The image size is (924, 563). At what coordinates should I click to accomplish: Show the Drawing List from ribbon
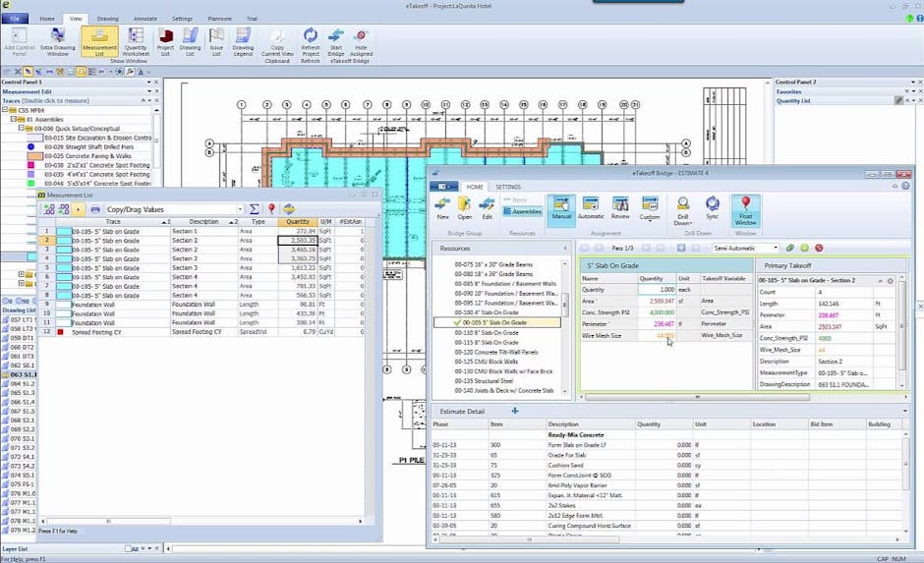pos(190,42)
